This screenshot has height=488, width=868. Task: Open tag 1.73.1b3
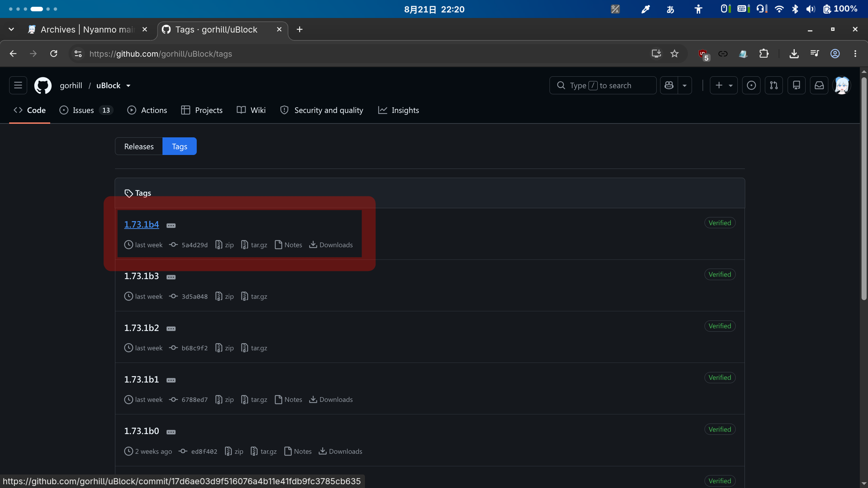coord(141,276)
